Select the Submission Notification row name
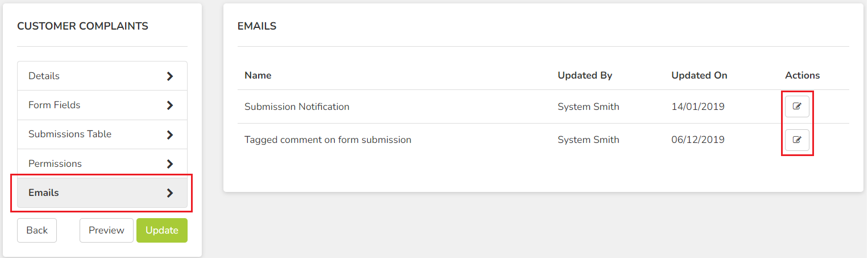 [297, 107]
